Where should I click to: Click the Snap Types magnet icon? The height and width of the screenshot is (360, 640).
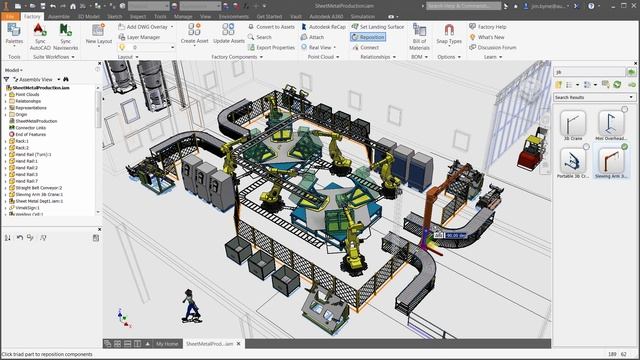tap(449, 30)
